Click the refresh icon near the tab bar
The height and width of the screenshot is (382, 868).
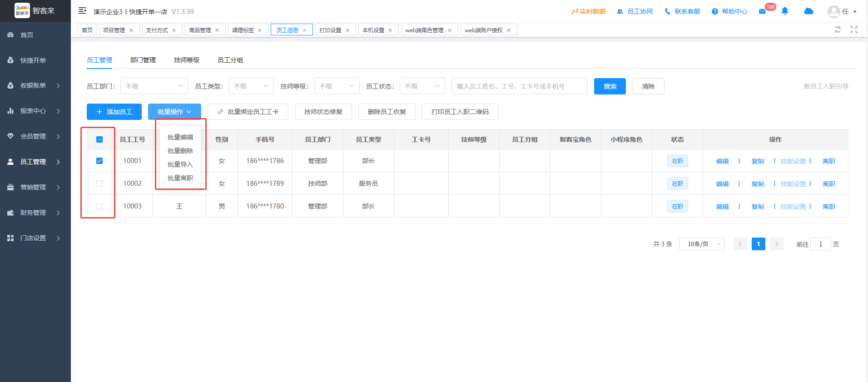pyautogui.click(x=838, y=30)
